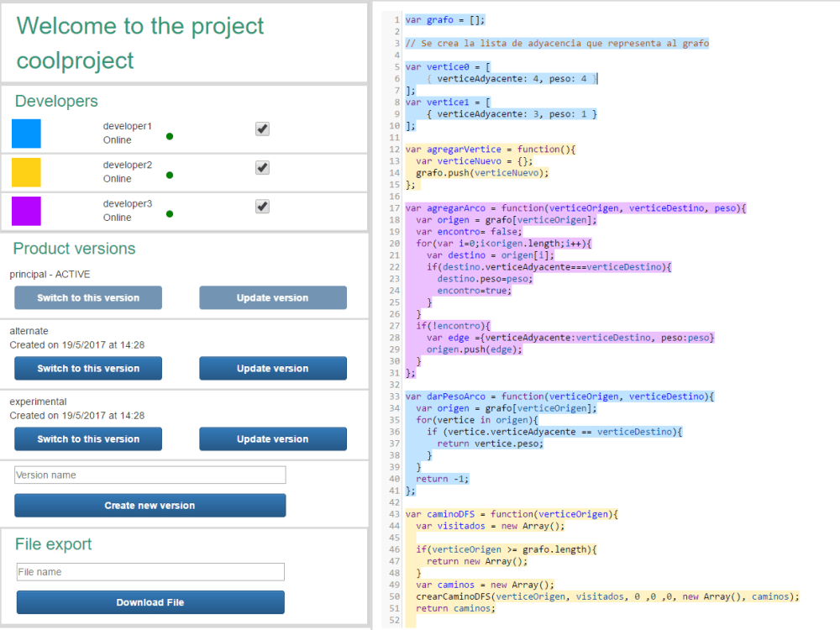Click the line 'verticeAdyacente: 4, peso: 4'
Screen dimensions: 840x630
pyautogui.click(x=512, y=79)
